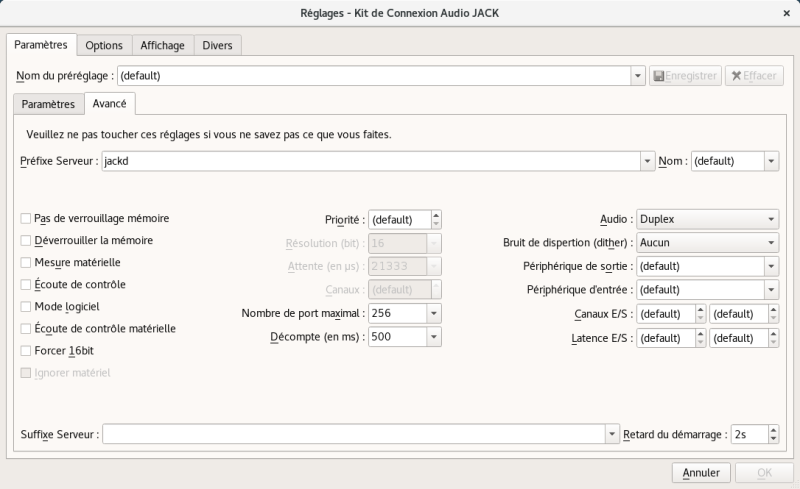Select the top-level Paramètres tab
The height and width of the screenshot is (489, 800).
41,45
